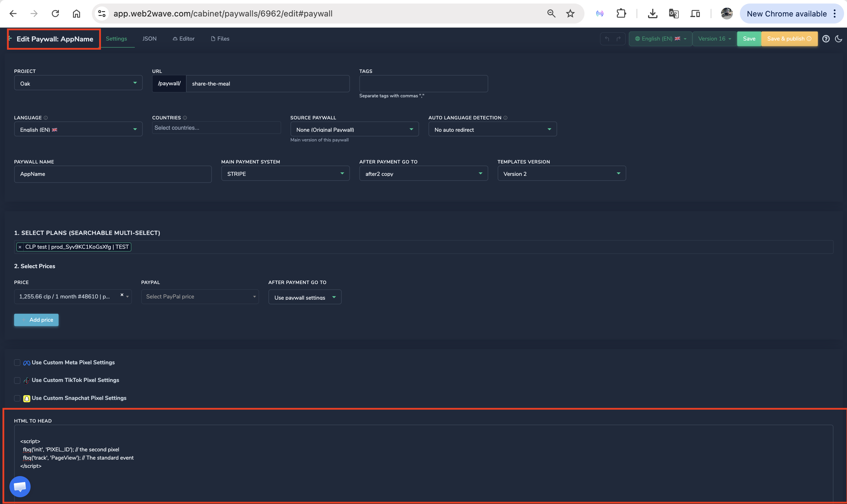Open the Use paywall settings dropdown
The width and height of the screenshot is (847, 504).
coord(305,297)
